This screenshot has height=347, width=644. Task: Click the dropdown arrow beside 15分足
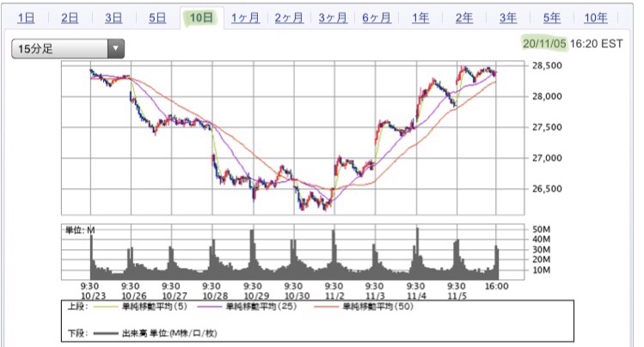[116, 49]
